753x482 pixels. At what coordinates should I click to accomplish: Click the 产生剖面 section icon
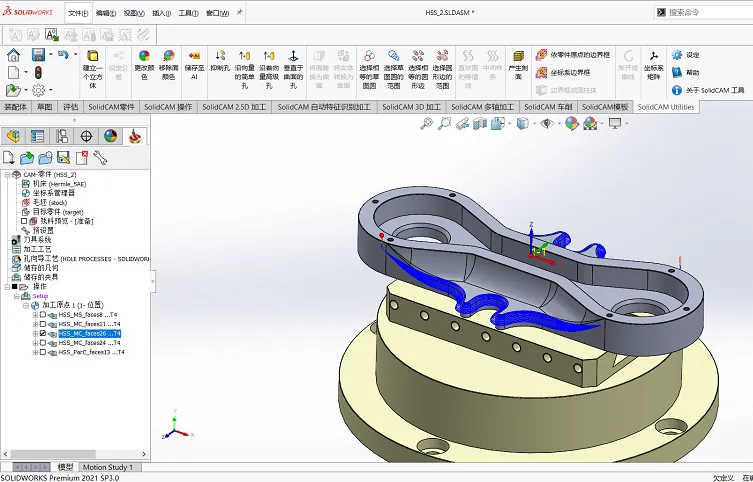click(x=518, y=58)
